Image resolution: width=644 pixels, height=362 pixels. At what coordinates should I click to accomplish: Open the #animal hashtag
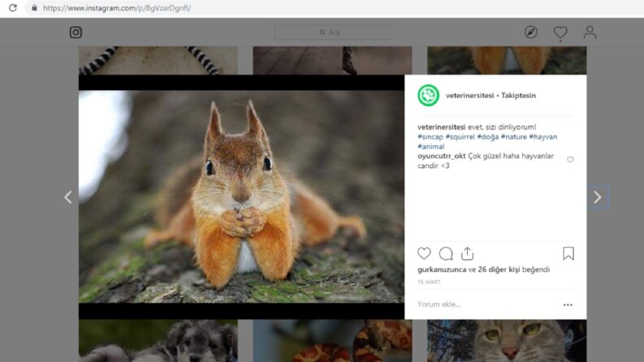click(x=430, y=147)
